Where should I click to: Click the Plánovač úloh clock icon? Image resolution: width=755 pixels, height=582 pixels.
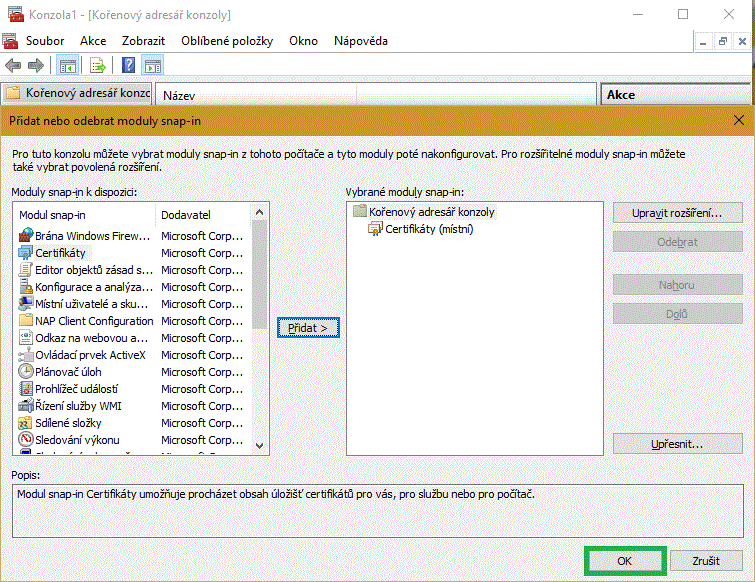[26, 372]
